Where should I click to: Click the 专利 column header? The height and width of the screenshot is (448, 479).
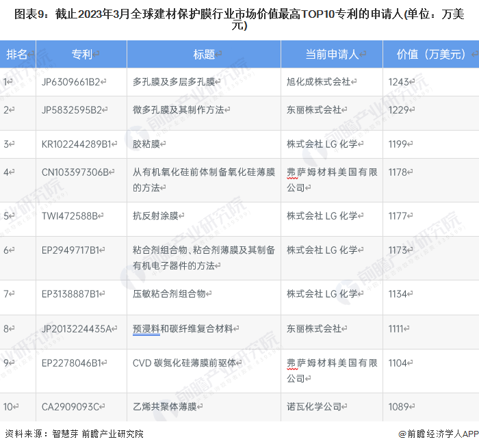pos(81,54)
